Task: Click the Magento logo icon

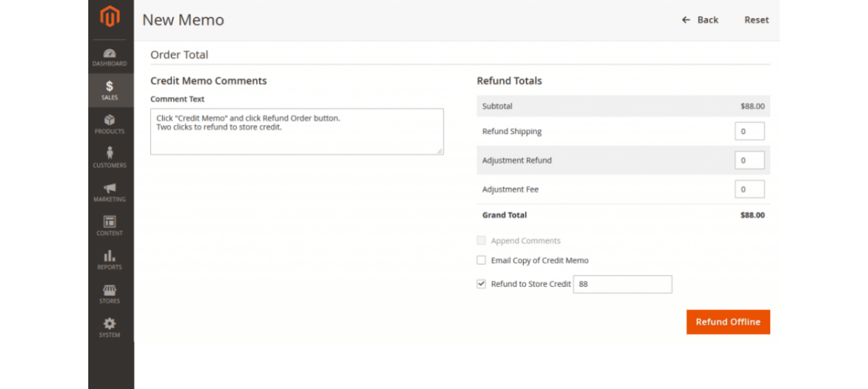Action: point(110,17)
